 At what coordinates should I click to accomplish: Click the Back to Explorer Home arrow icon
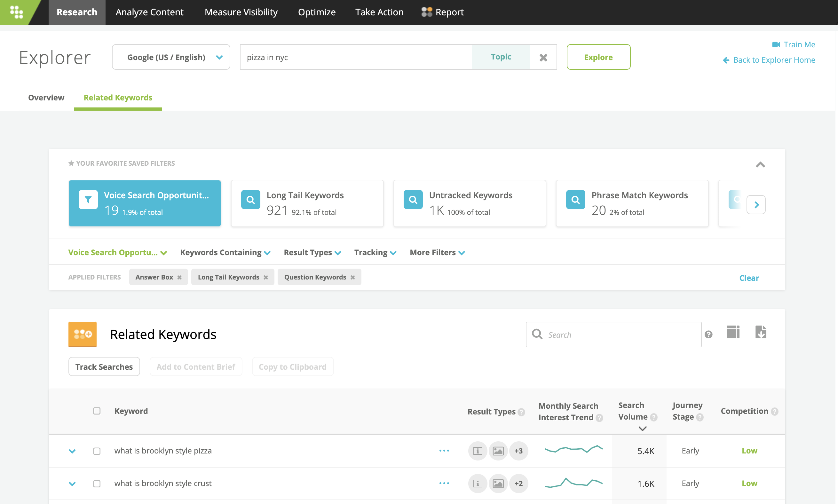[726, 60]
